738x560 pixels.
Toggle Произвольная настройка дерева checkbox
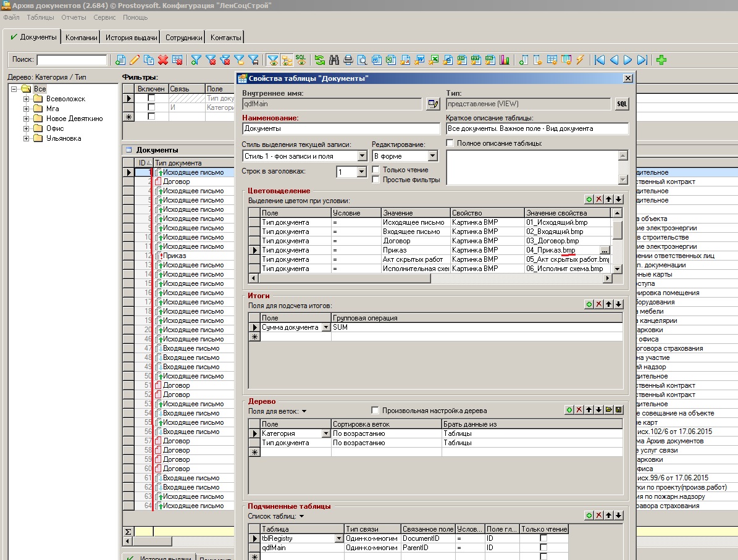pyautogui.click(x=375, y=411)
